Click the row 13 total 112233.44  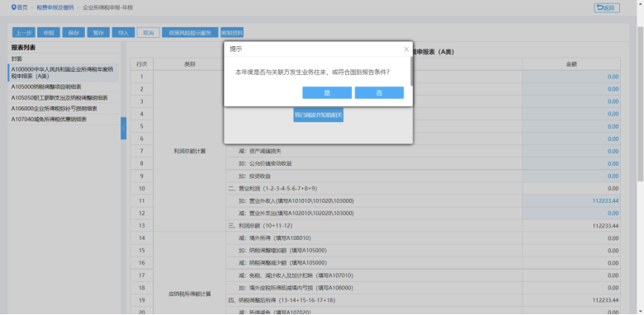tap(605, 226)
